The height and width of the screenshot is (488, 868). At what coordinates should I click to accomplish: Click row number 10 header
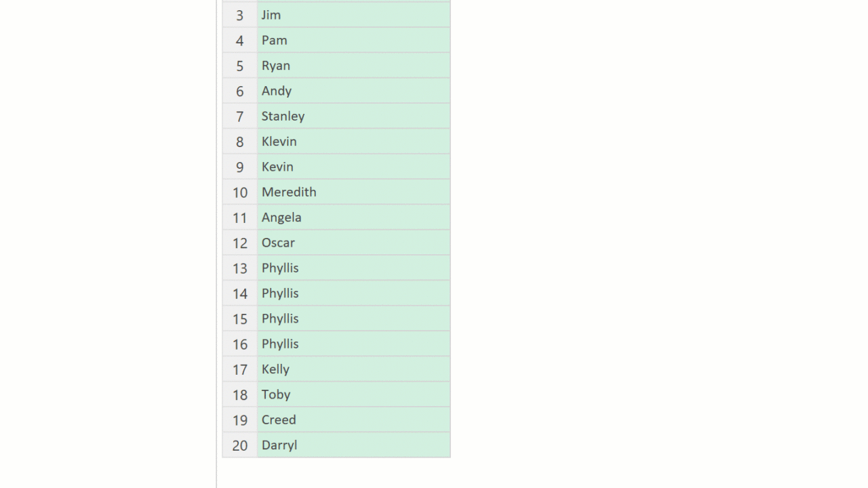[239, 192]
